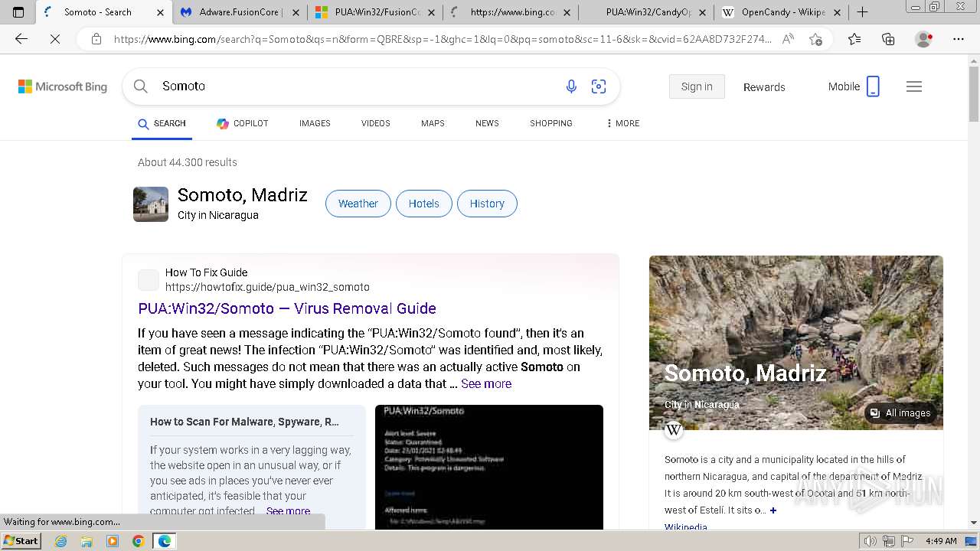Image resolution: width=980 pixels, height=551 pixels.
Task: Open Read aloud icon in address bar
Action: [788, 39]
